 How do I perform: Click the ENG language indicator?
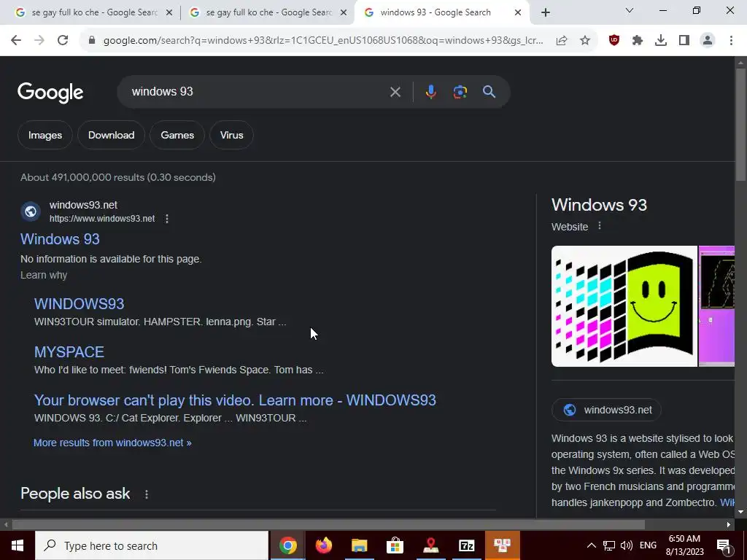[x=648, y=545]
